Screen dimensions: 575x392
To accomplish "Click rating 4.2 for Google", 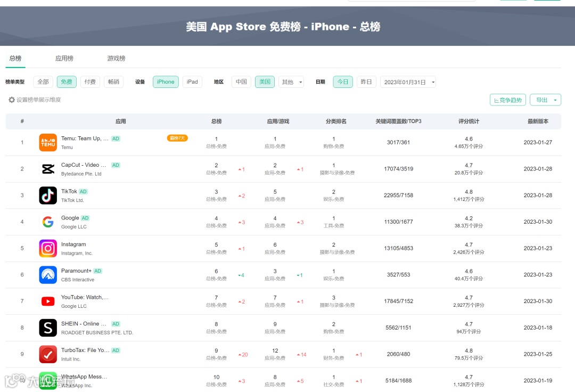I will click(x=469, y=218).
